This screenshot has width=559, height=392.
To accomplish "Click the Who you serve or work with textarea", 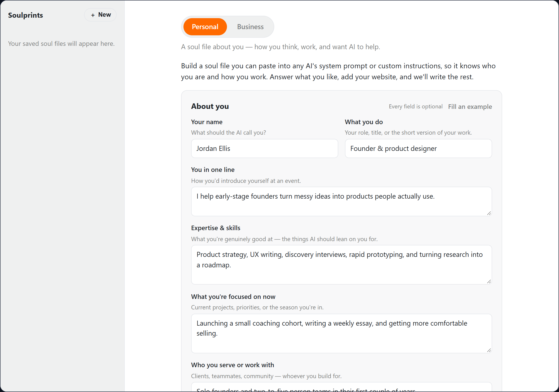I will [x=342, y=387].
